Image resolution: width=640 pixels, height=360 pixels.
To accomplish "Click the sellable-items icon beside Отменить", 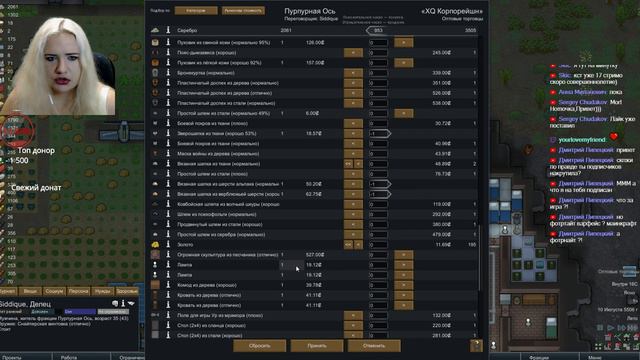I will (x=476, y=345).
